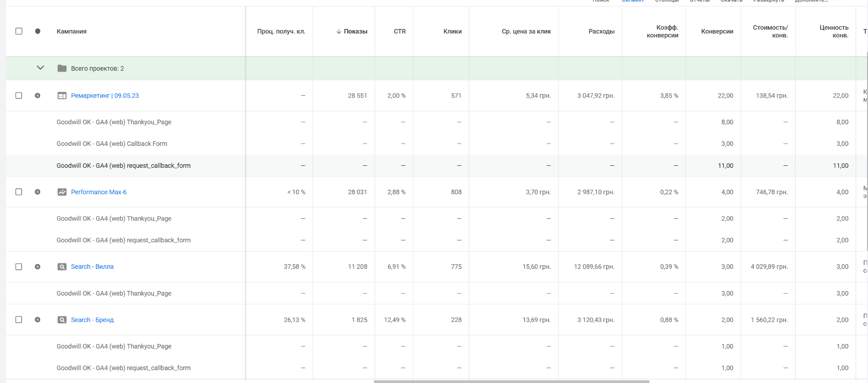This screenshot has width=868, height=383.
Task: Toggle sort arrow on the Показы column
Action: [x=339, y=31]
